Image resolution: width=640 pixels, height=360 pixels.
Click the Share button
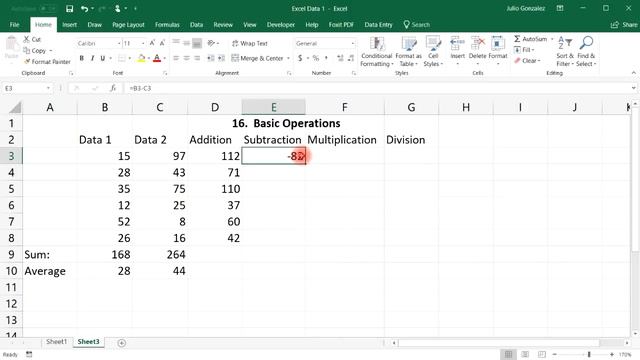pos(624,25)
